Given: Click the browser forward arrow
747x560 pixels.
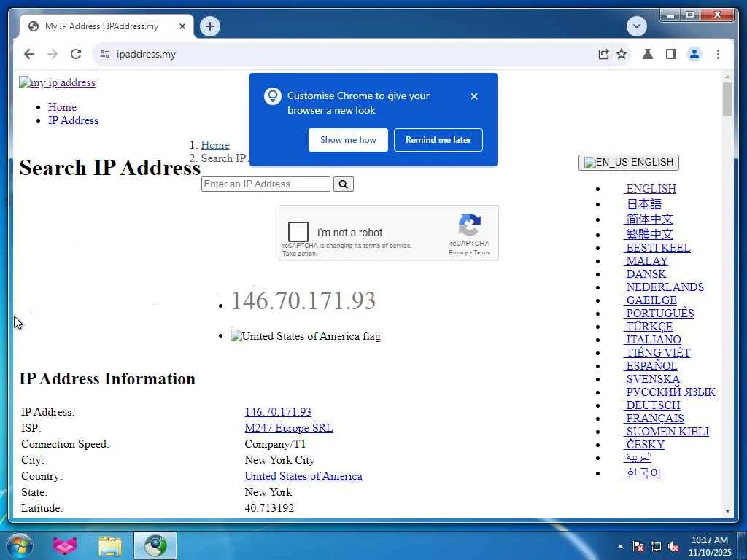Looking at the screenshot, I should 53,54.
